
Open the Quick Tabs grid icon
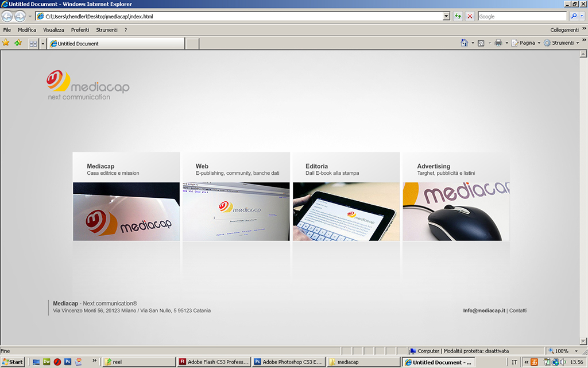(x=33, y=44)
